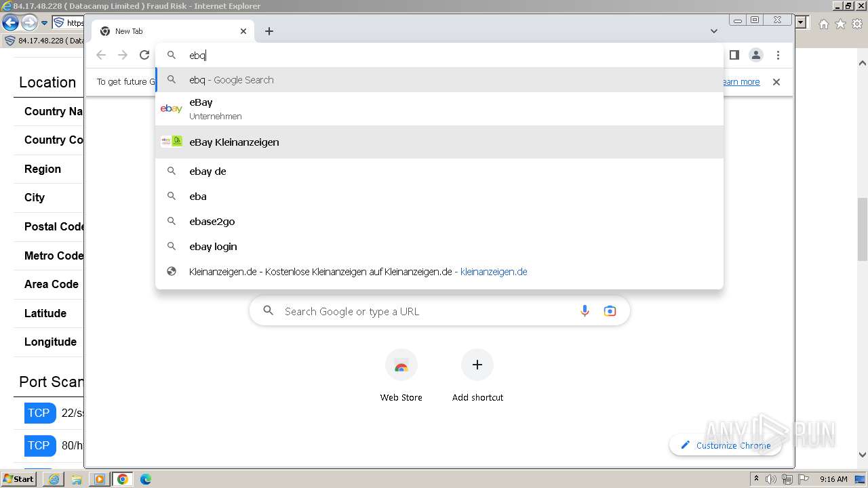Click the 'City' row label
The height and width of the screenshot is (488, 868).
pos(35,198)
